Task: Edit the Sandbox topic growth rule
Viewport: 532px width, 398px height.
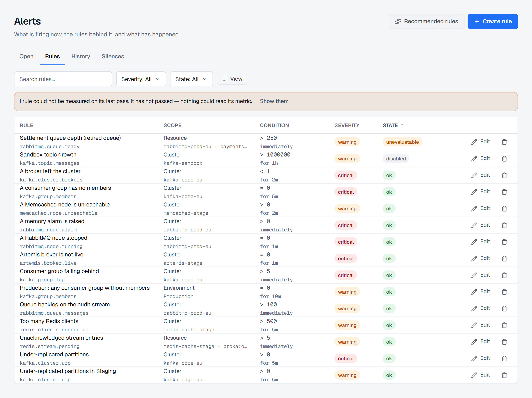Action: click(x=480, y=158)
